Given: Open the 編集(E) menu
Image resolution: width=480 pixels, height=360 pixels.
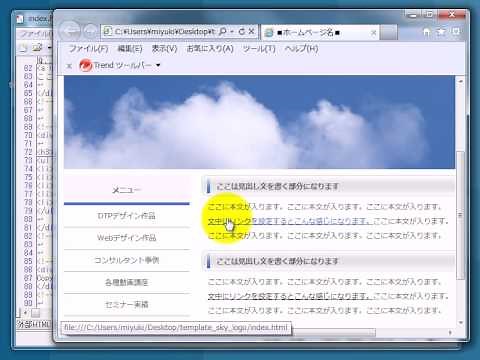Looking at the screenshot, I should (130, 49).
